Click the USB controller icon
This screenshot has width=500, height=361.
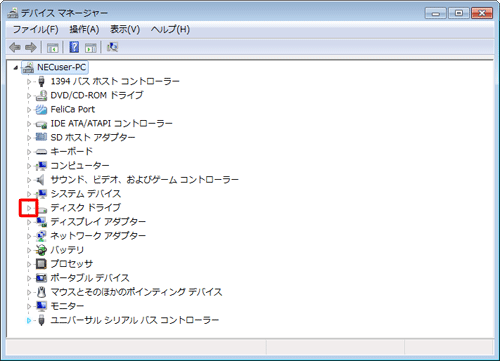(41, 320)
